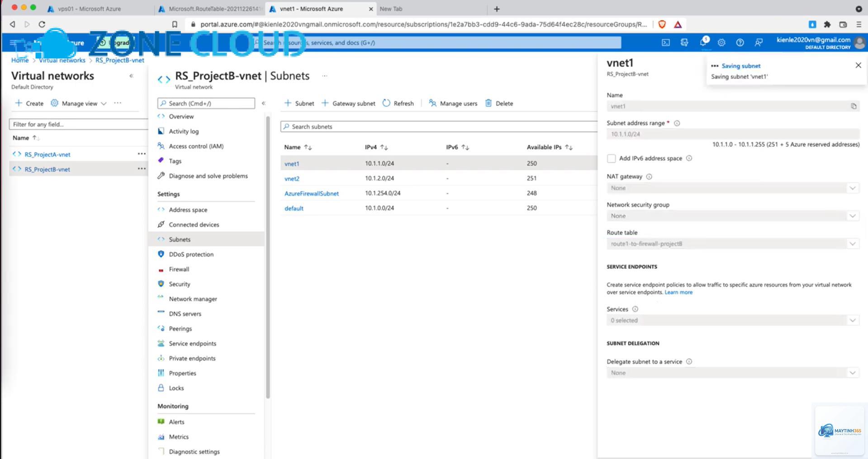Open the feedback icon in Azure header
The width and height of the screenshot is (868, 459).
tap(759, 43)
